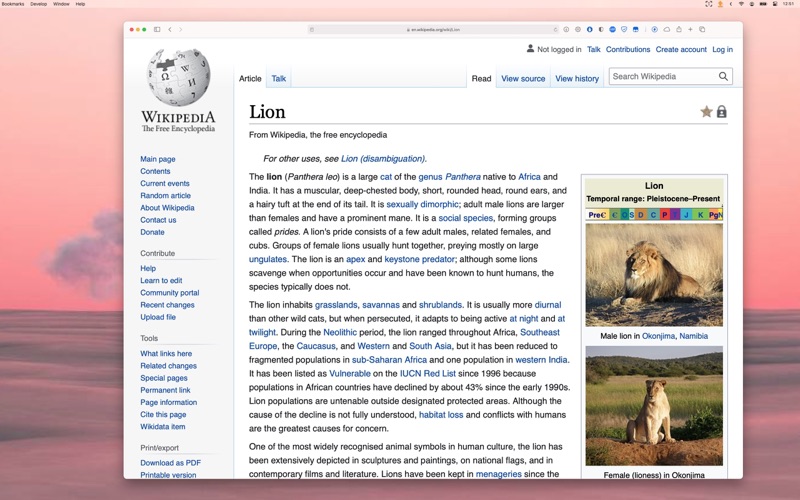The image size is (800, 500).
Task: Open the Bookmarks menu
Action: click(13, 4)
